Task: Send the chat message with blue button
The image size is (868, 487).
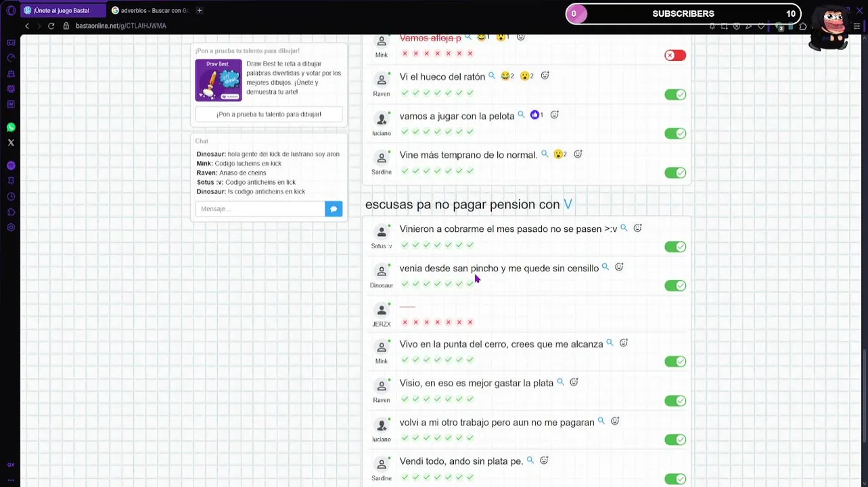Action: [334, 209]
